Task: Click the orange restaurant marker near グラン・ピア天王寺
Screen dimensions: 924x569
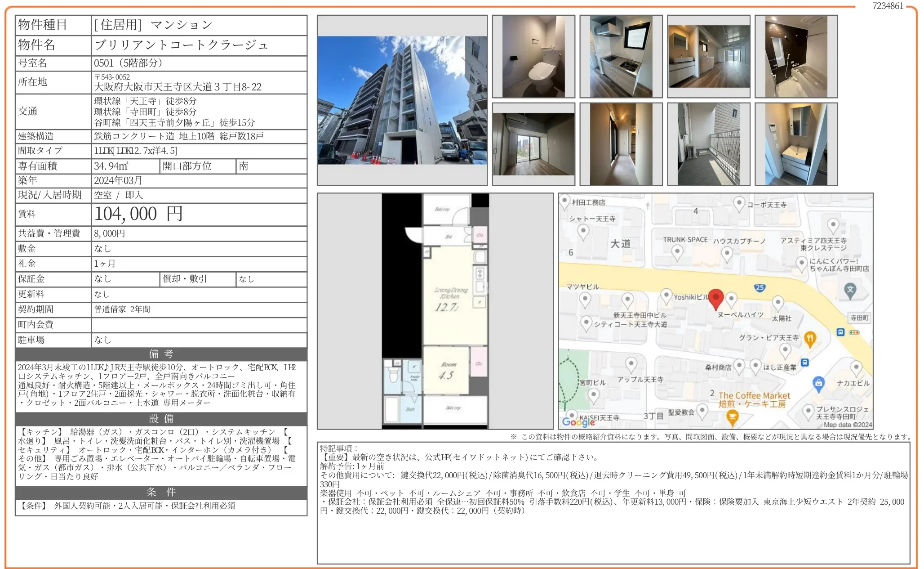Action: (x=809, y=339)
